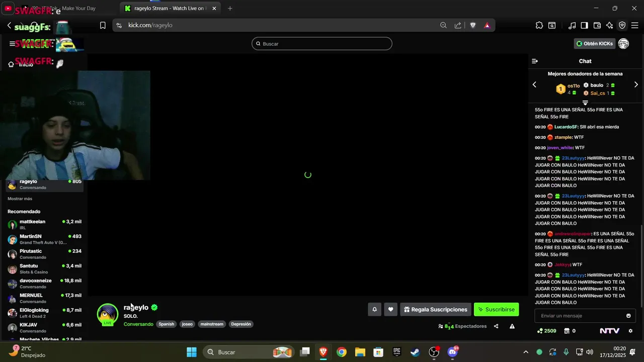Image resolution: width=644 pixels, height=362 pixels.
Task: Show hidden system tray icons
Action: coord(526,352)
